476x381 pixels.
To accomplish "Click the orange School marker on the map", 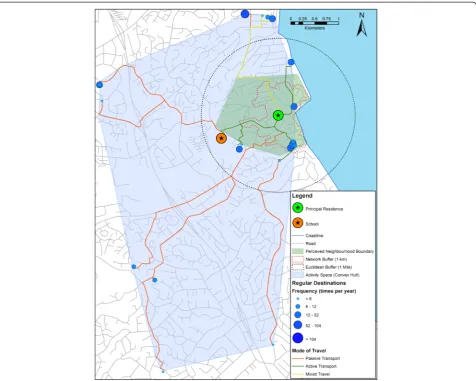I will pyautogui.click(x=221, y=138).
